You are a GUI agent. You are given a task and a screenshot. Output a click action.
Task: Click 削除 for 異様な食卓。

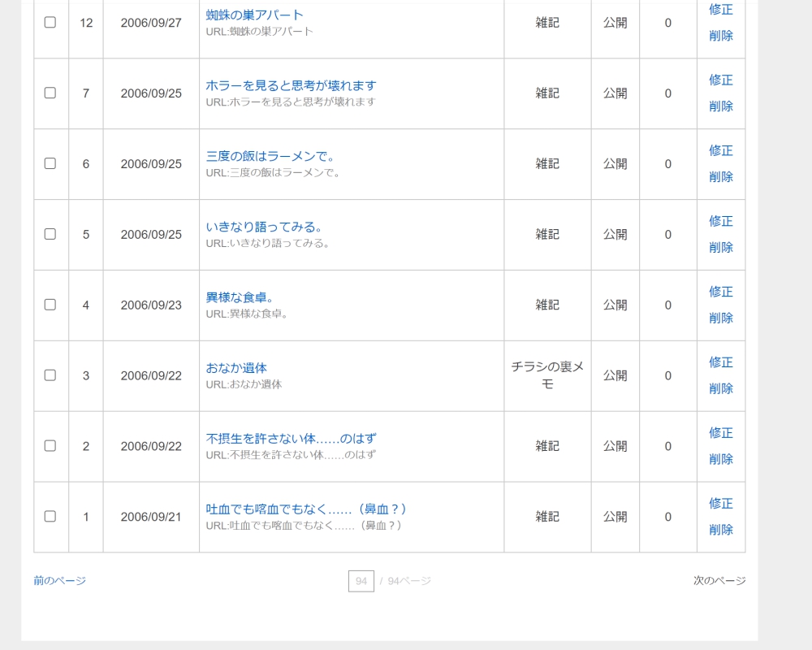tap(721, 318)
